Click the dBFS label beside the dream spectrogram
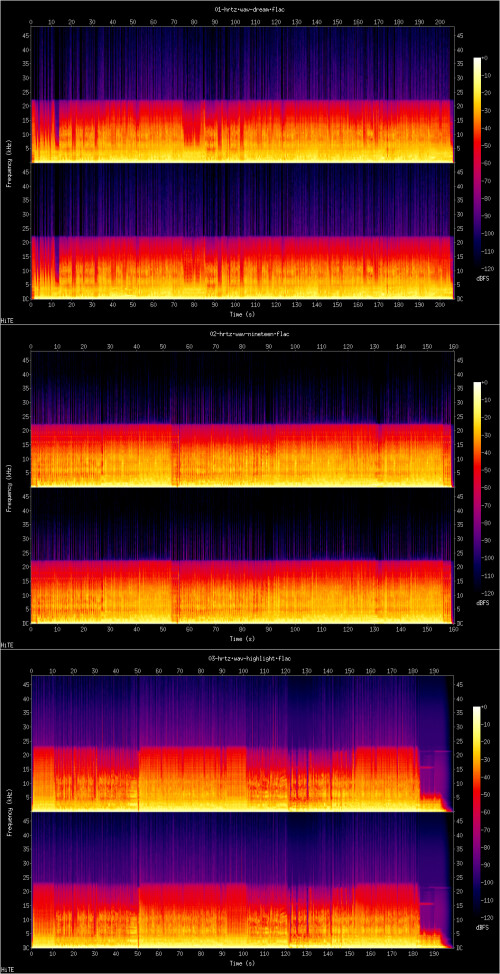 pyautogui.click(x=481, y=279)
